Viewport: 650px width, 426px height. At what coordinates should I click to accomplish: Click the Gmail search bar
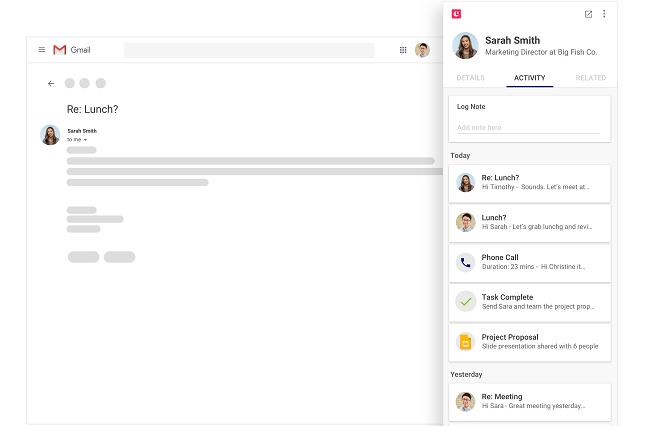click(249, 50)
